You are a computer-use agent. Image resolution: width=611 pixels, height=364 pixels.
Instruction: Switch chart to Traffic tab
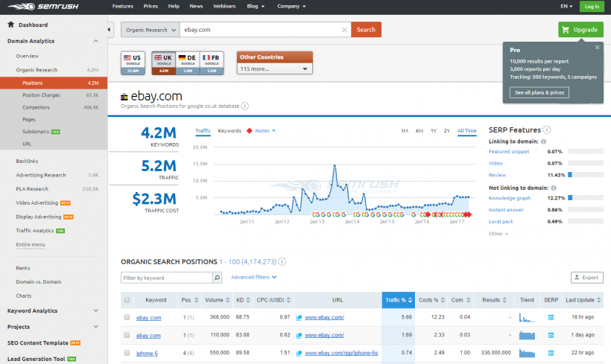click(x=203, y=131)
